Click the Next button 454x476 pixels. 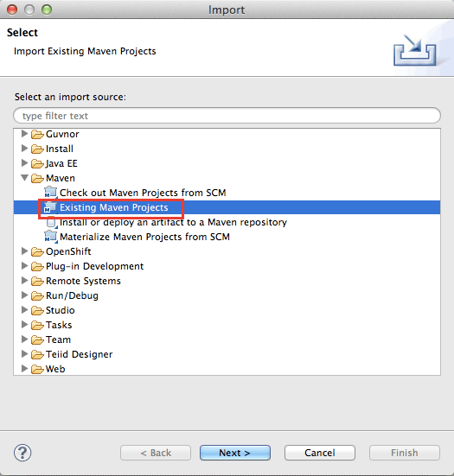(235, 453)
